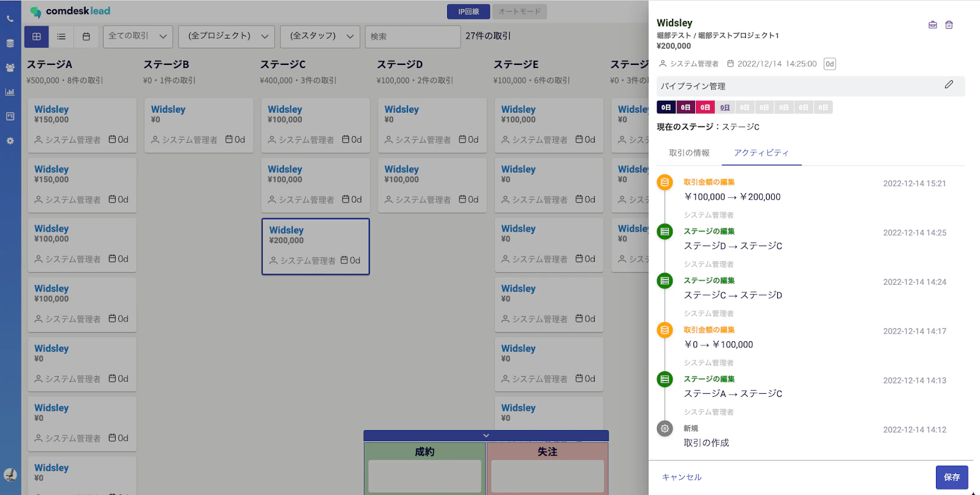
Task: Collapse the 成約/失注 bar with the chevron
Action: [486, 436]
